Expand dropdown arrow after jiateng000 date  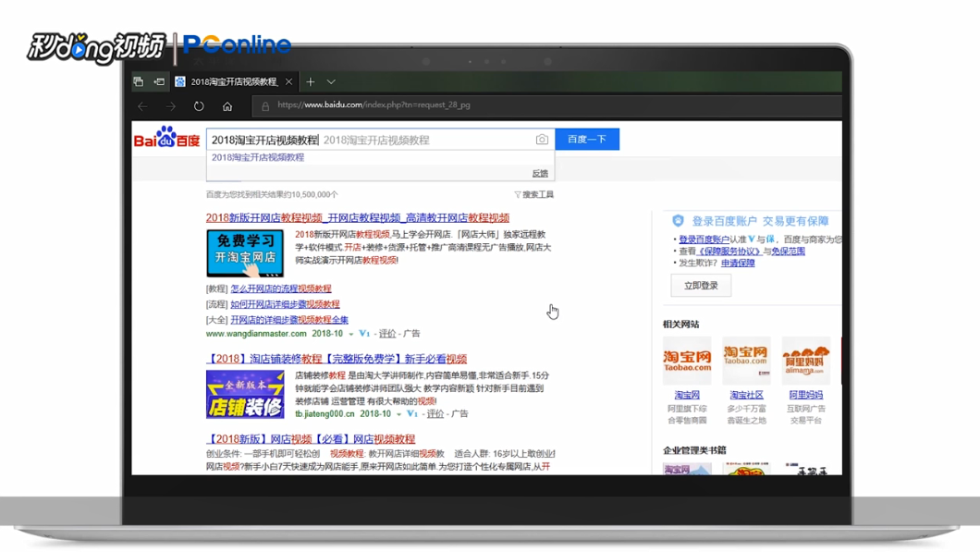pos(398,414)
